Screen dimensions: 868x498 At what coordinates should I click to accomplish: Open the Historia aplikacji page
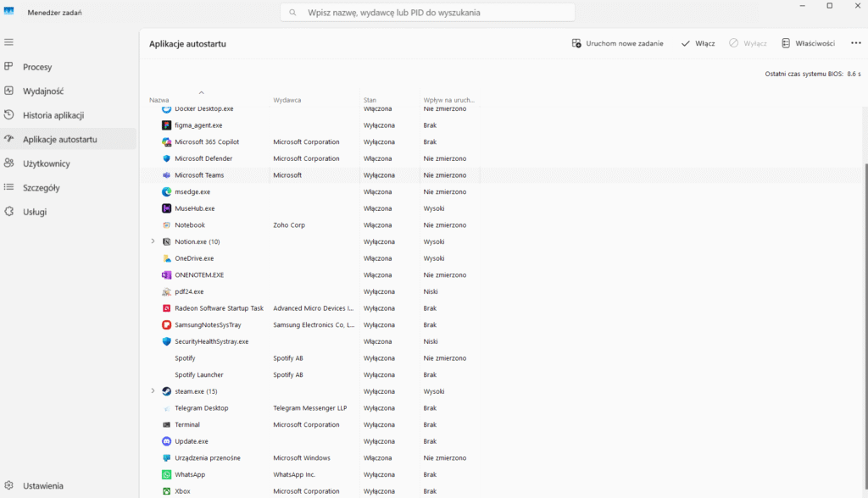[x=68, y=115]
